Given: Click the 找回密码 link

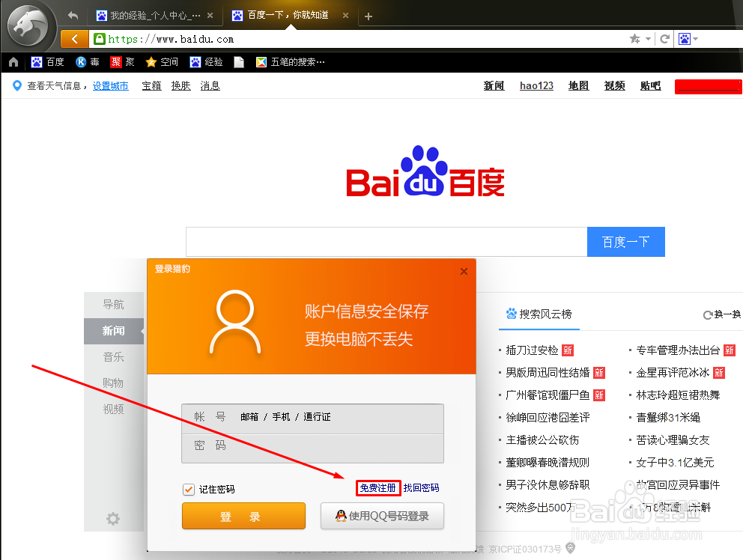Looking at the screenshot, I should pos(421,488).
